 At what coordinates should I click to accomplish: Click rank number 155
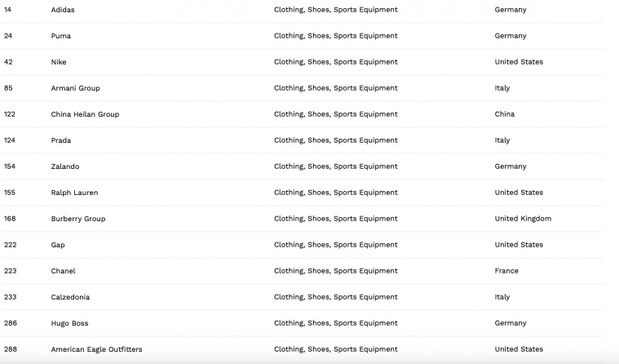click(x=9, y=193)
